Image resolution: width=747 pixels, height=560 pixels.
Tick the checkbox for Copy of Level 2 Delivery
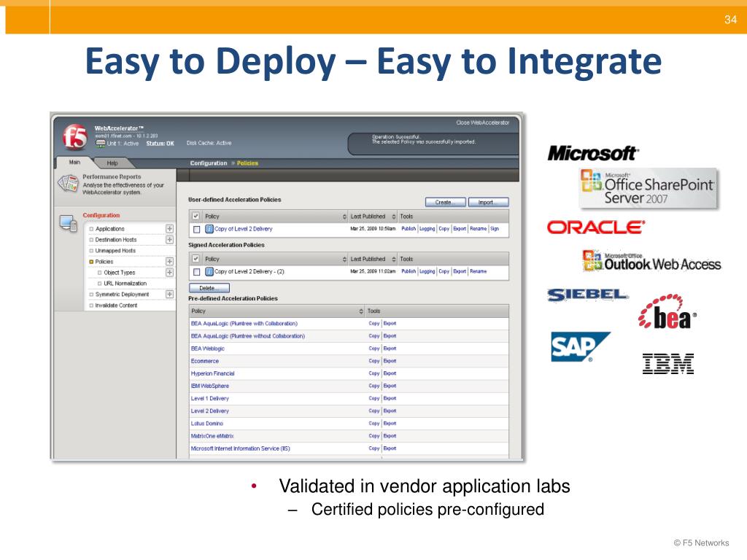pos(196,230)
